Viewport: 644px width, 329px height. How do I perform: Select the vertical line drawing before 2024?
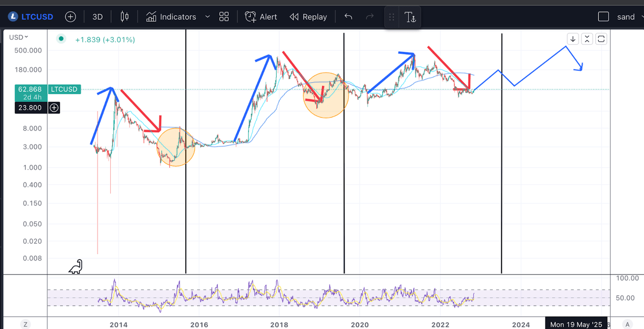pos(502,153)
